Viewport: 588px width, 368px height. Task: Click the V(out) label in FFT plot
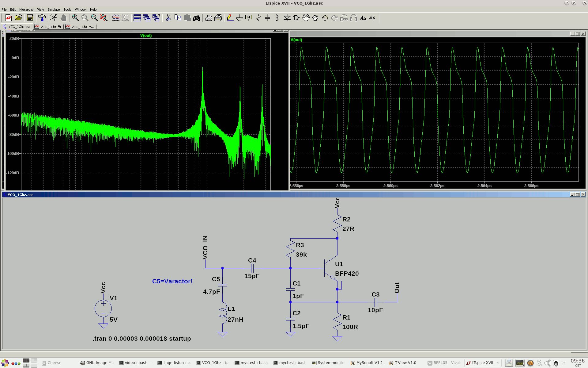pyautogui.click(x=146, y=36)
